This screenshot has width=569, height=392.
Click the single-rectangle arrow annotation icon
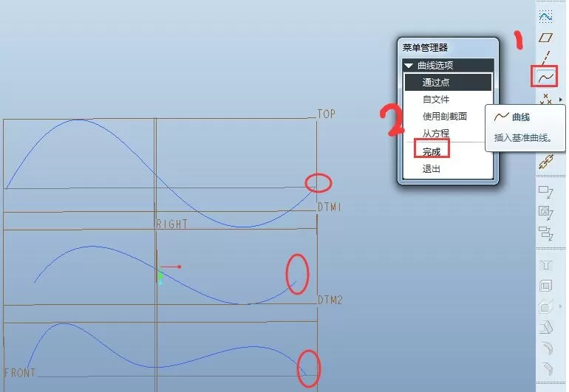pyautogui.click(x=546, y=192)
